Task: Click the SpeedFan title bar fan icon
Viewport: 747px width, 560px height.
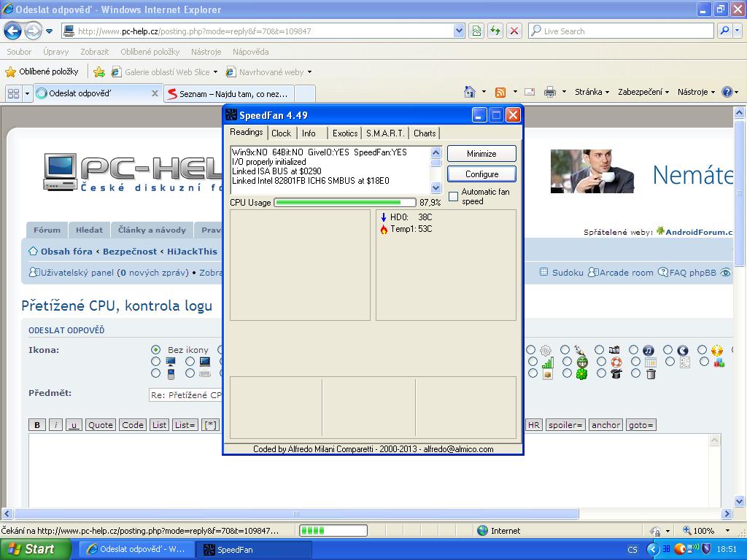Action: [231, 114]
